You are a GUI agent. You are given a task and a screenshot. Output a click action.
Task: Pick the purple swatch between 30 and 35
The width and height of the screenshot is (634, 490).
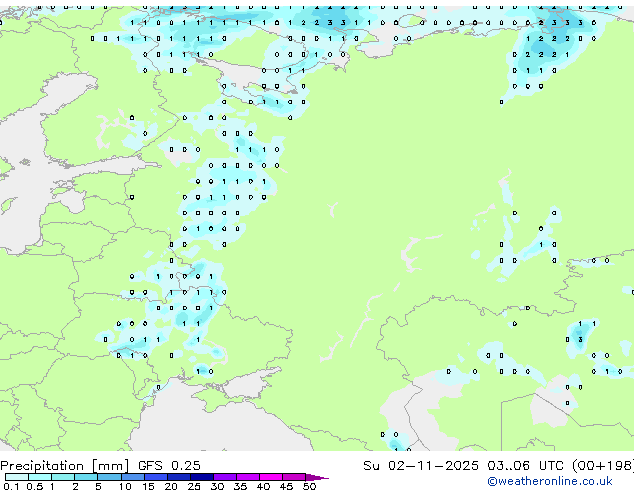pyautogui.click(x=225, y=477)
